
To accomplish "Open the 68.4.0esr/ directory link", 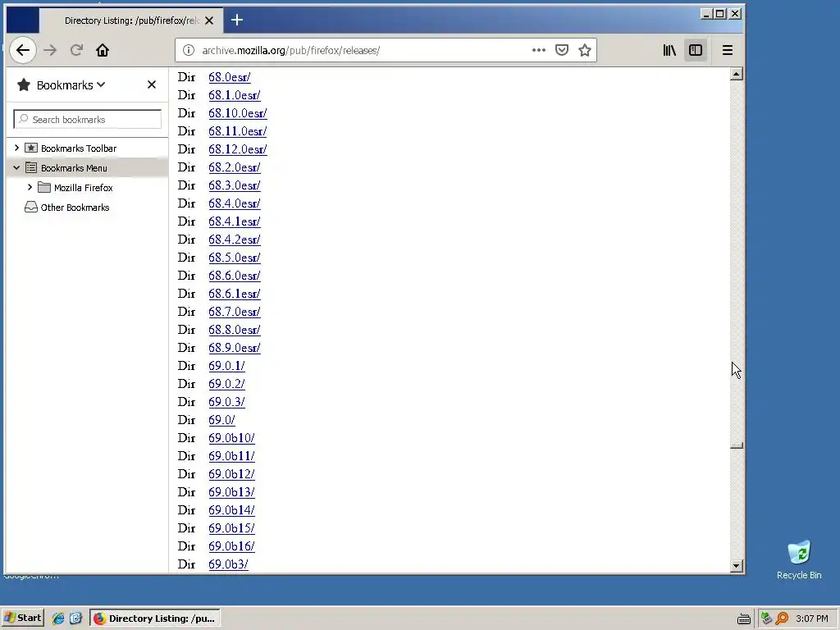I will click(234, 203).
